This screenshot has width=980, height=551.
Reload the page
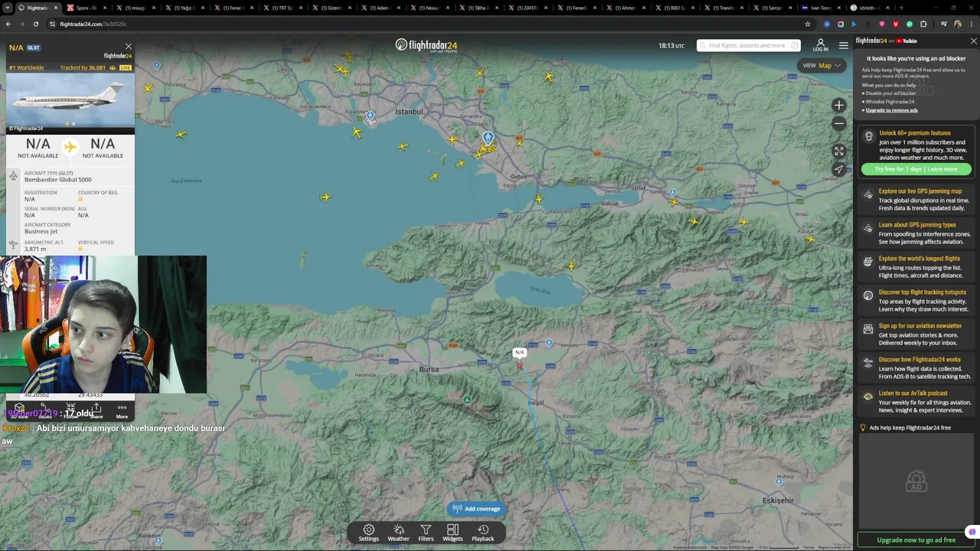[35, 24]
